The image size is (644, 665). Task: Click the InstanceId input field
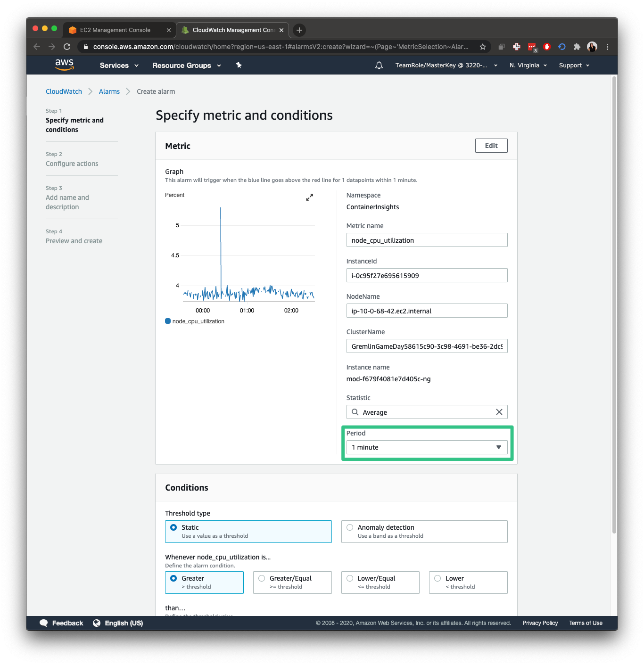pos(427,275)
